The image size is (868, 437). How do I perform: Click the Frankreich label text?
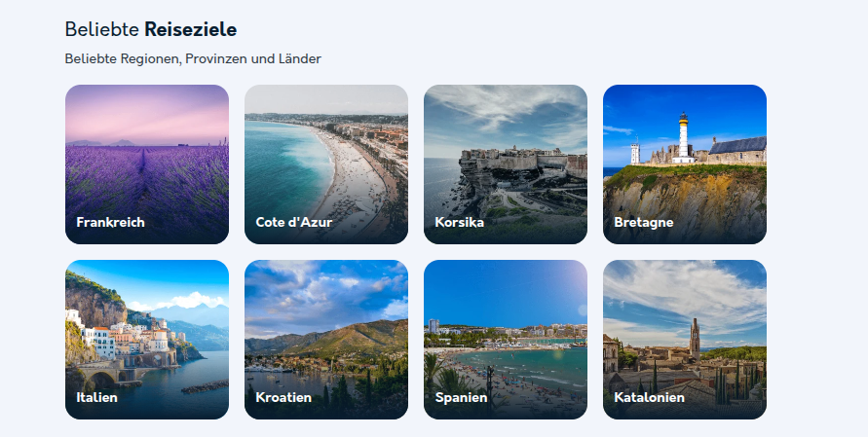click(x=110, y=222)
